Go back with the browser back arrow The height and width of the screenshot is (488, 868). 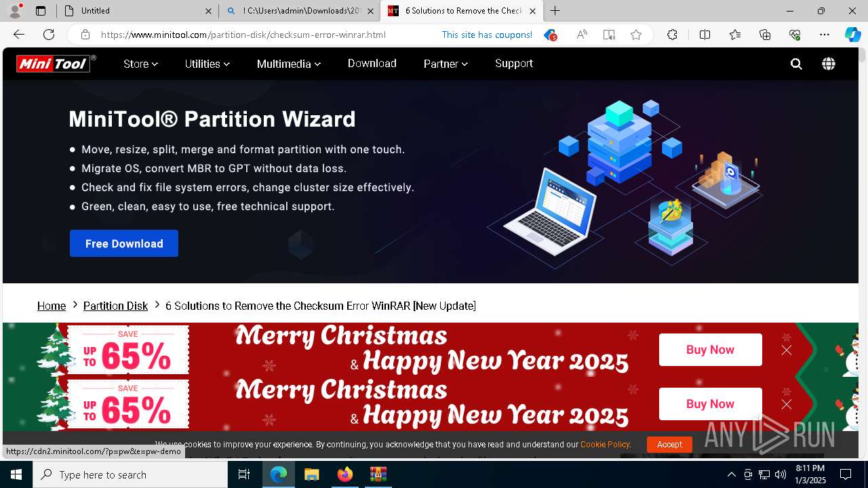click(x=19, y=35)
